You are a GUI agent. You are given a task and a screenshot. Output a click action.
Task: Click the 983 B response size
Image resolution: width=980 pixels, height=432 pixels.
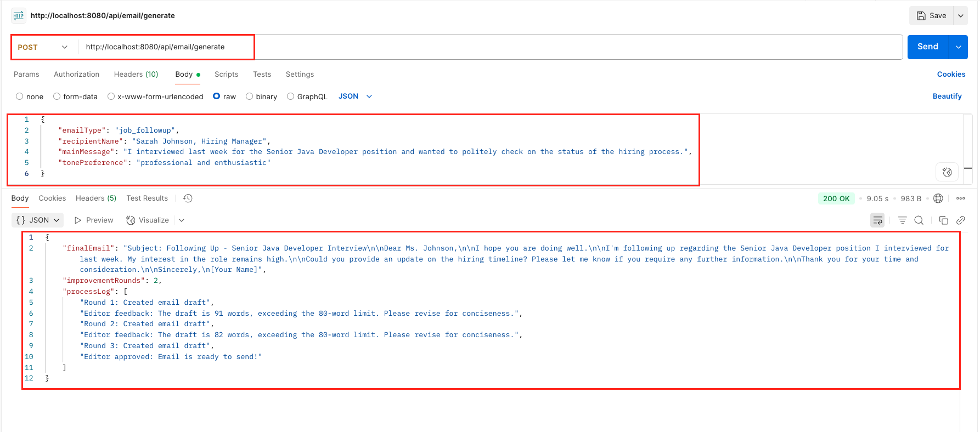[x=911, y=198]
